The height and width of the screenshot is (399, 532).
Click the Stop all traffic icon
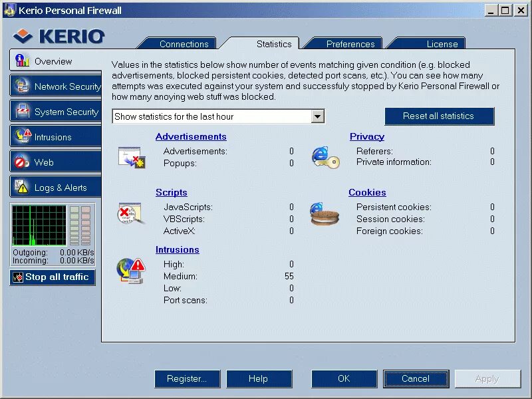click(x=18, y=277)
